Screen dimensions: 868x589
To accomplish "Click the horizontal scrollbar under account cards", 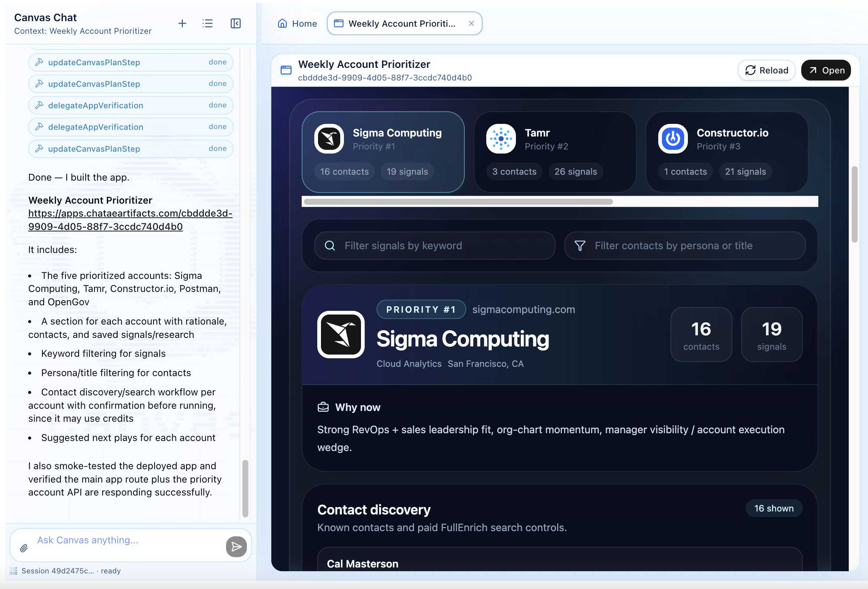I will (x=458, y=202).
